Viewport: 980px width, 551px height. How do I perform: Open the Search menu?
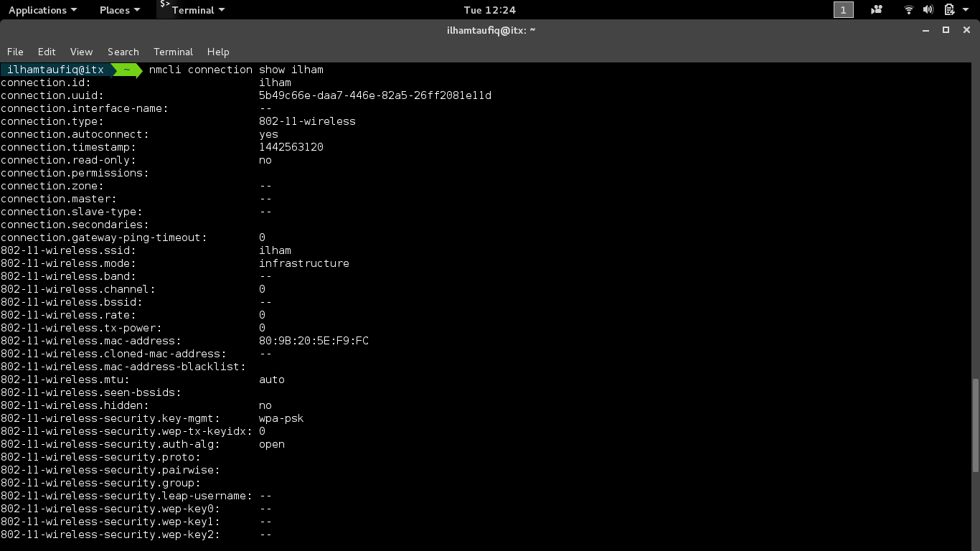coord(123,52)
